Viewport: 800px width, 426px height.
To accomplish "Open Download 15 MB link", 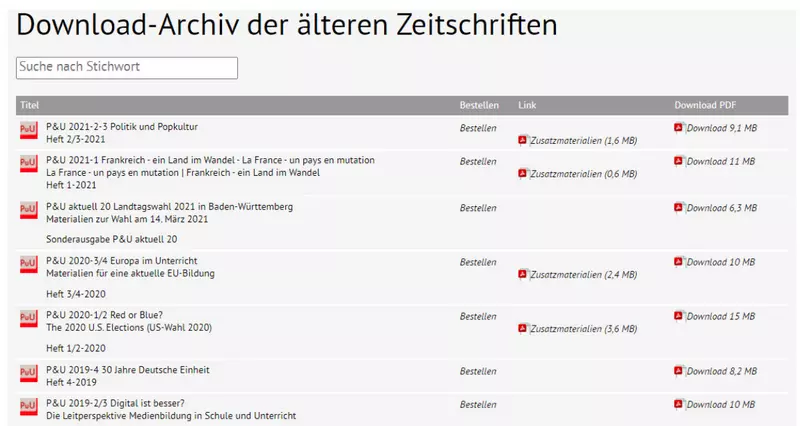I will (720, 316).
